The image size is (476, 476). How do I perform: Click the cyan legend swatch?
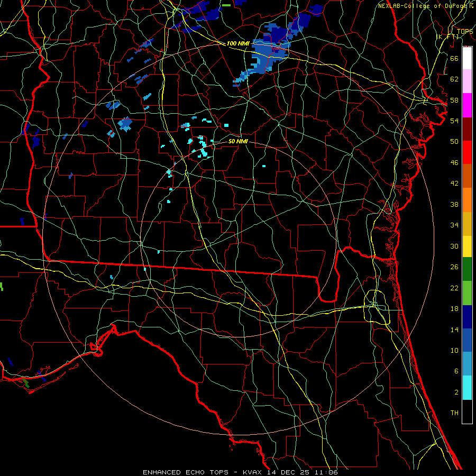(467, 388)
